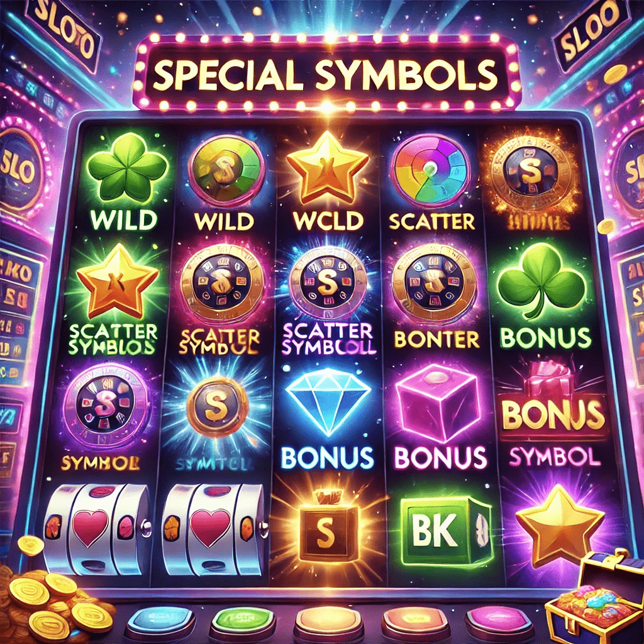
Task: Click the blue burst S coin symbol
Action: pyautogui.click(x=217, y=406)
